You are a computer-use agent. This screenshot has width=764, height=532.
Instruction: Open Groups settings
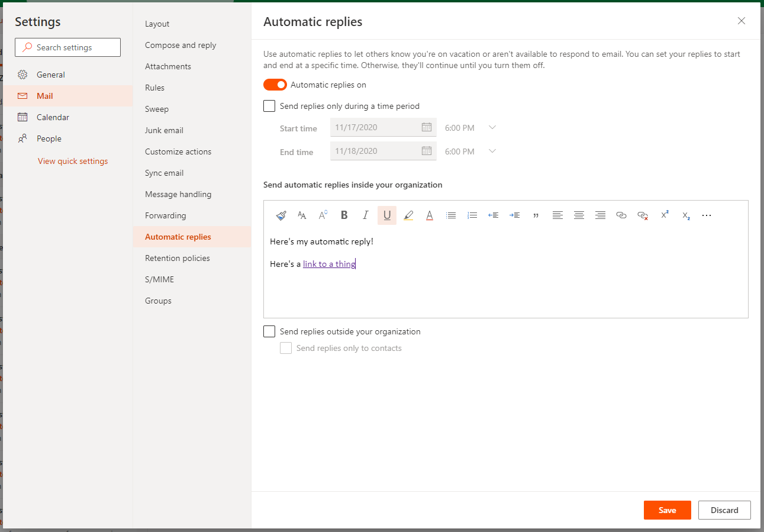click(x=192, y=301)
